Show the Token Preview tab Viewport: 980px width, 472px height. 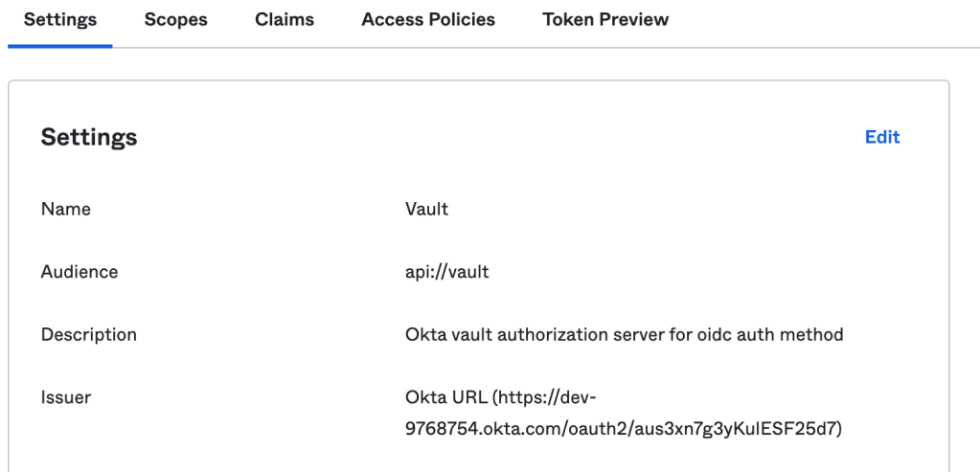click(x=605, y=20)
